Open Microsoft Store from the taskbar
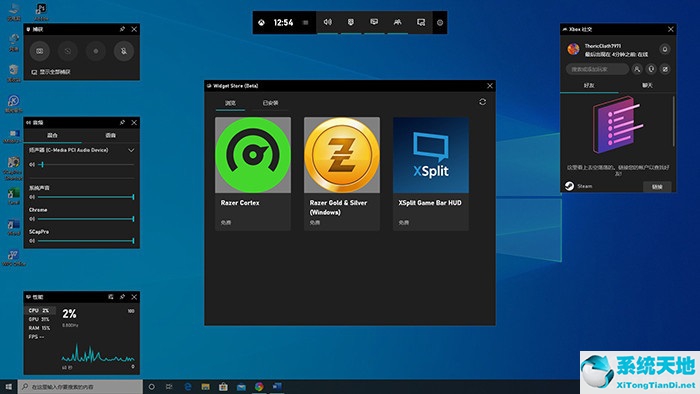Viewport: 700px width, 394px height. pyautogui.click(x=223, y=387)
